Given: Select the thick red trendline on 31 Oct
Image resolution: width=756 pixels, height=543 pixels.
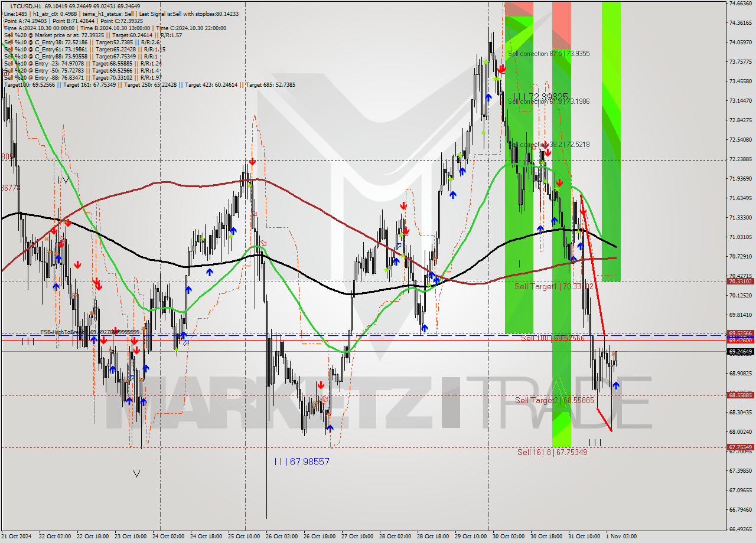Looking at the screenshot, I should click(x=592, y=266).
